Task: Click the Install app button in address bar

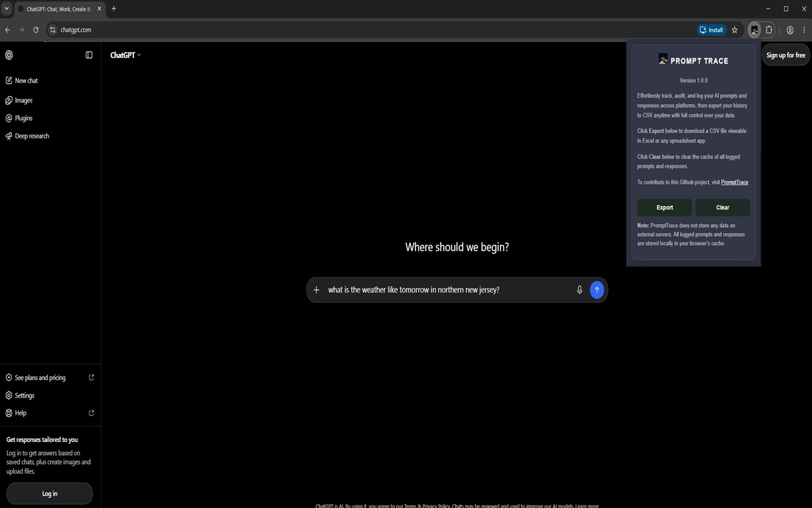Action: [711, 30]
